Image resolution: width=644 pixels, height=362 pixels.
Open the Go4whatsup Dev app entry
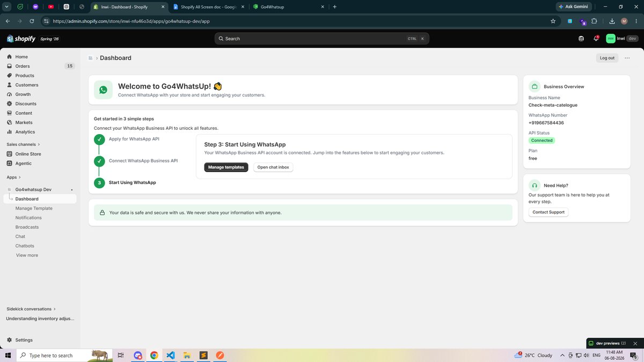click(x=33, y=189)
